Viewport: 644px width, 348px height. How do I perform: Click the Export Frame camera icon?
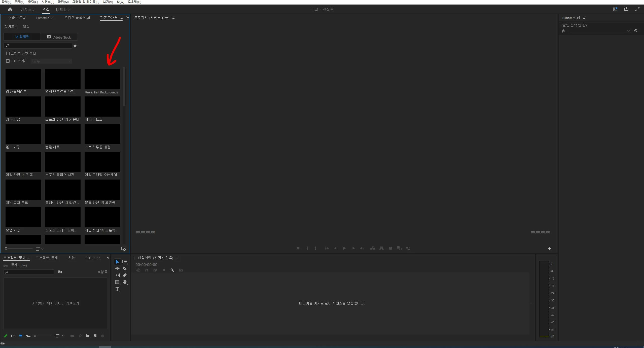tap(390, 248)
